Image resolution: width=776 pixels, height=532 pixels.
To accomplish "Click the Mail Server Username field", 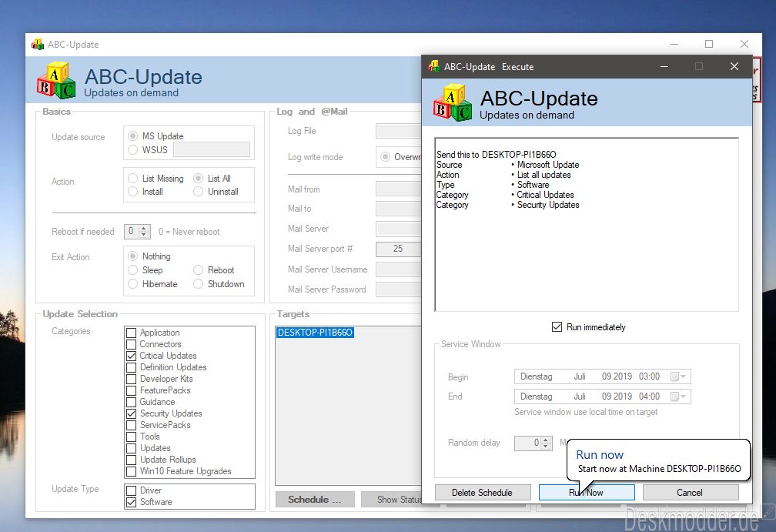I will coord(399,269).
